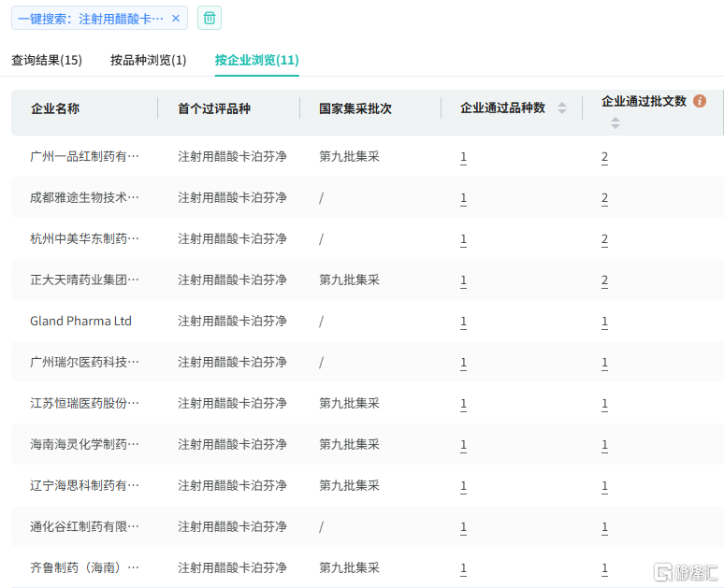Select company 广州一品红制药有…
Image resolution: width=724 pixels, height=588 pixels.
click(84, 156)
